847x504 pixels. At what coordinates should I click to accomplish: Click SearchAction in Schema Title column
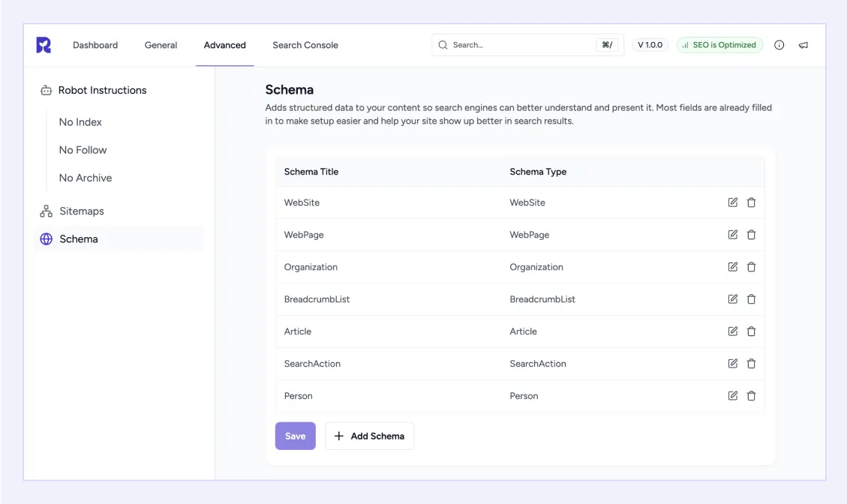pos(312,364)
